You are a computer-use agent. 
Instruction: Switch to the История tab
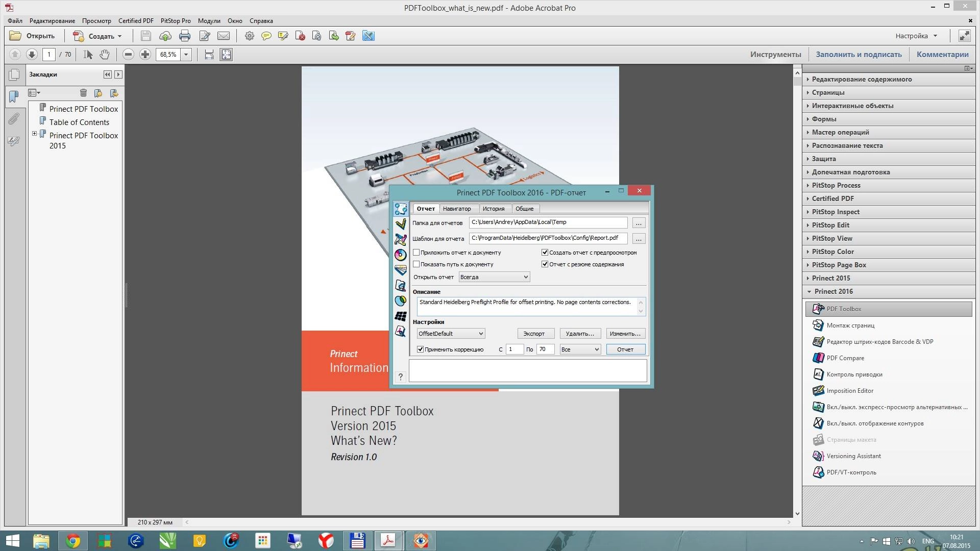[x=494, y=208]
